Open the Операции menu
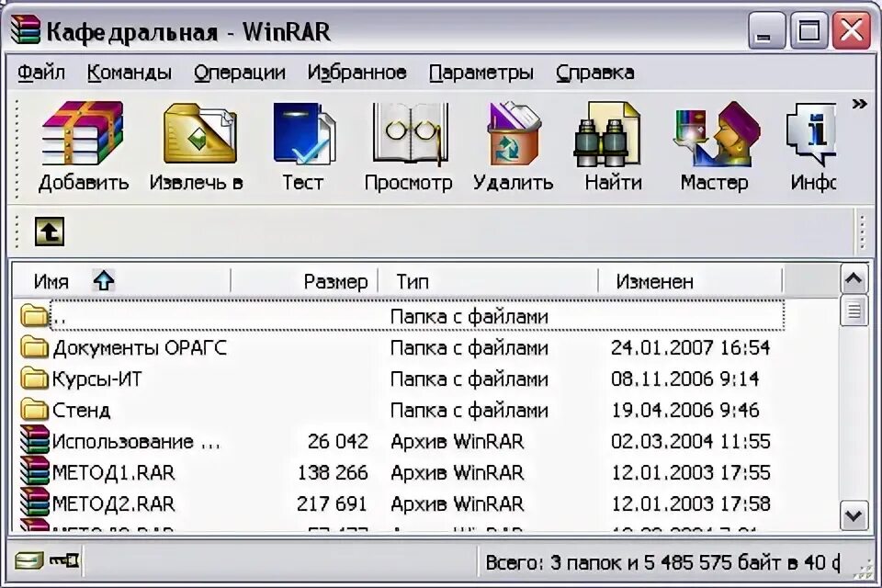The width and height of the screenshot is (882, 588). (x=240, y=73)
